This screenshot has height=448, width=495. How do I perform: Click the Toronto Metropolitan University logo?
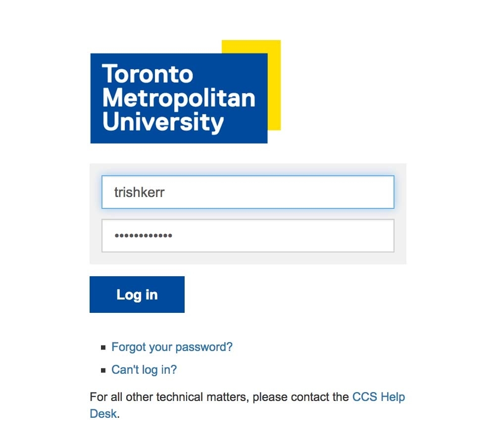click(x=179, y=99)
